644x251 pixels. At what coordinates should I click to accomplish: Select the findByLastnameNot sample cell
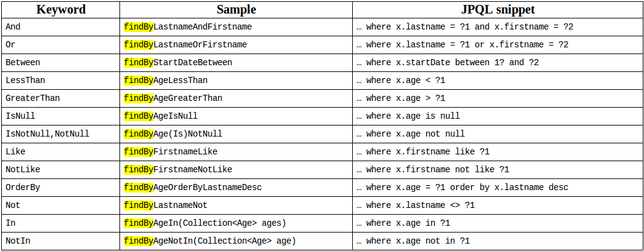[x=236, y=205]
